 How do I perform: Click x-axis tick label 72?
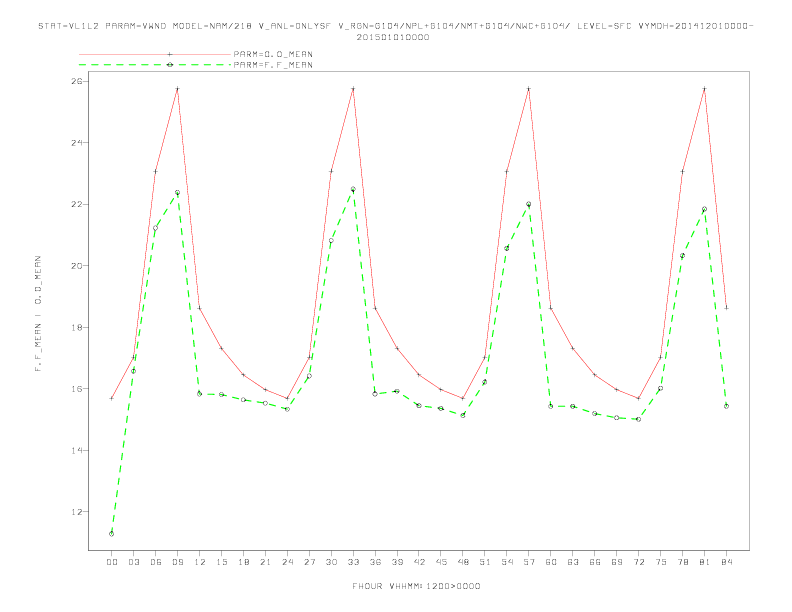point(638,562)
